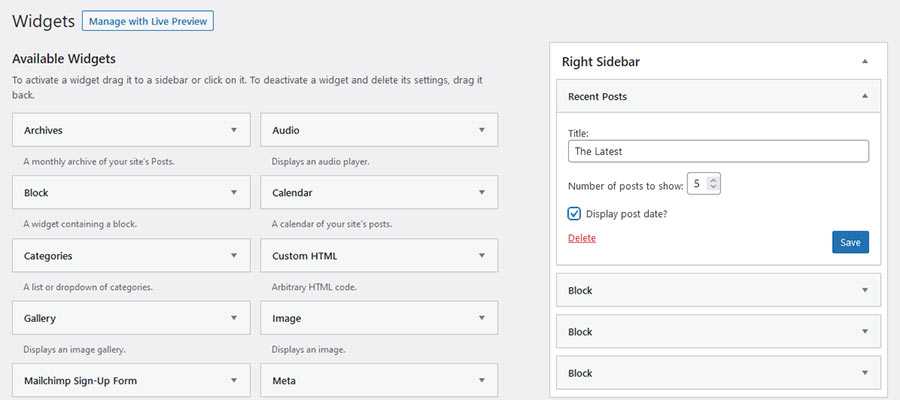This screenshot has height=400, width=900.
Task: Click the Title input field
Action: pyautogui.click(x=717, y=151)
